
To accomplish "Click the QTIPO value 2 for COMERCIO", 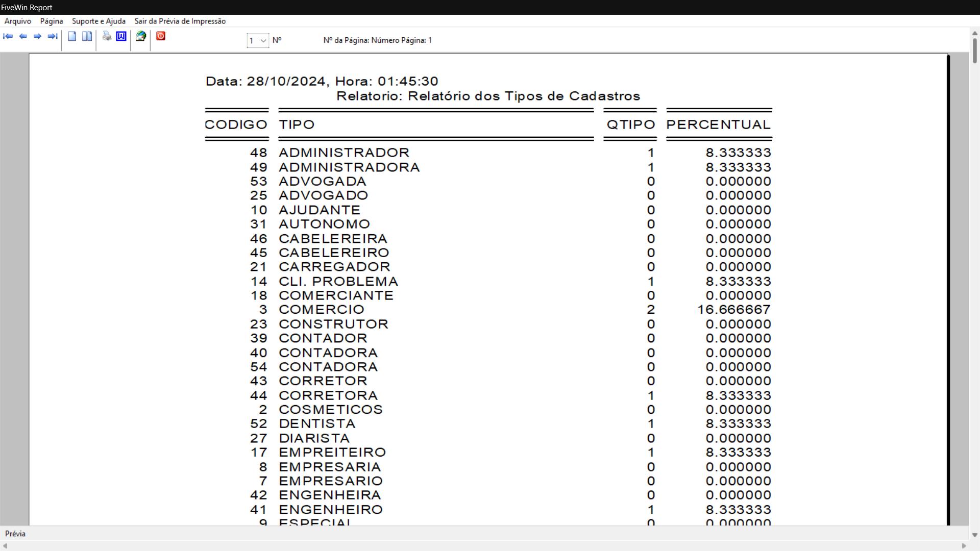I will click(651, 310).
